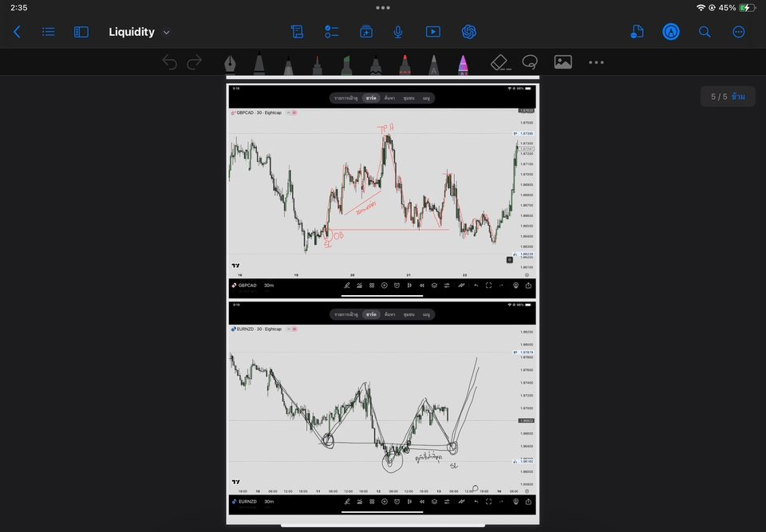
Task: Go back with the back arrow
Action: [17, 32]
